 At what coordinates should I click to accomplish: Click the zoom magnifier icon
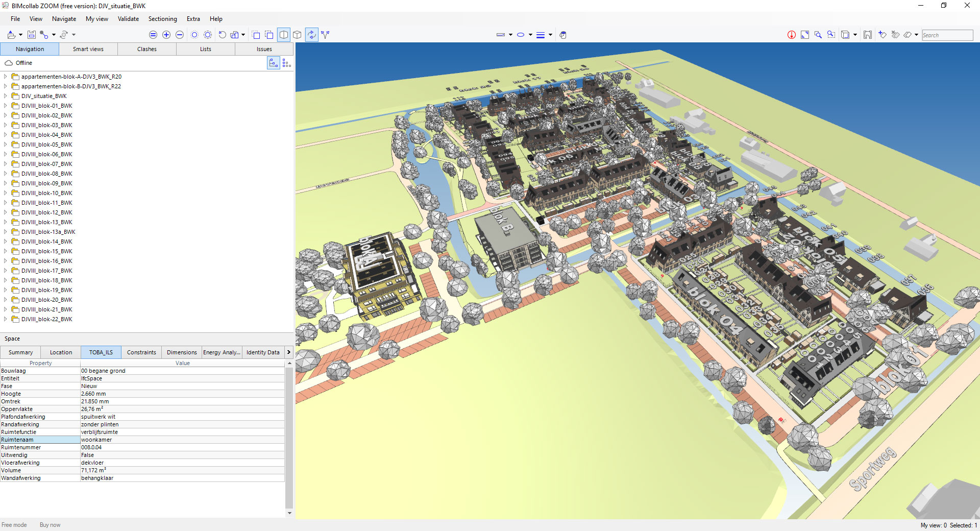818,35
